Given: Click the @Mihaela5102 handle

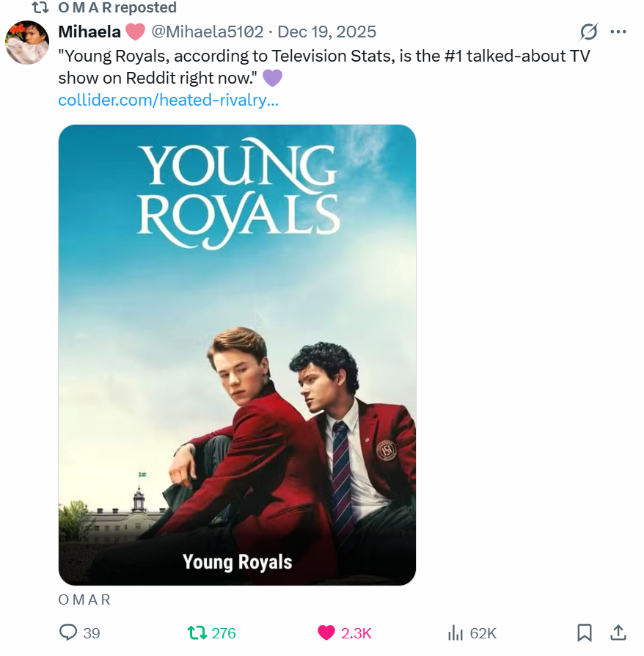Looking at the screenshot, I should (x=207, y=32).
